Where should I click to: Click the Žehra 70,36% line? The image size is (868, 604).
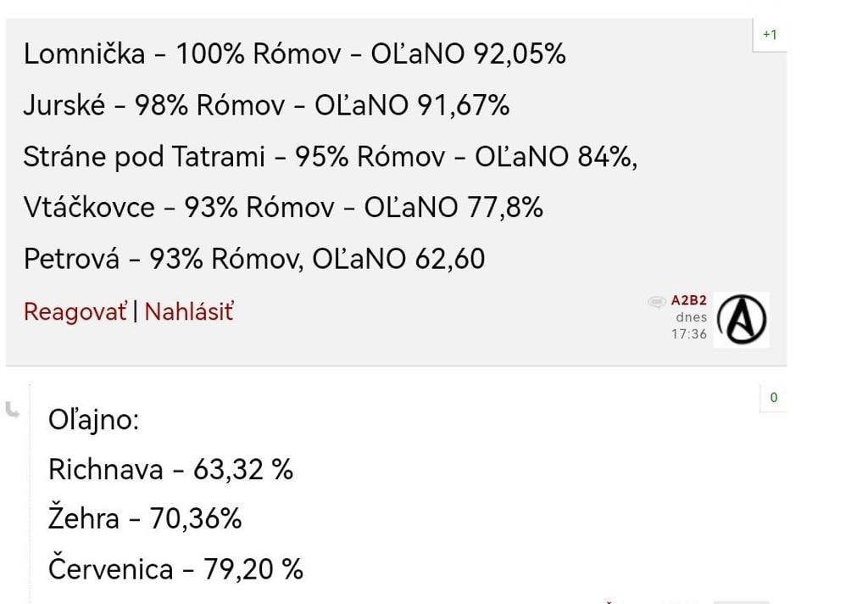[x=145, y=518]
